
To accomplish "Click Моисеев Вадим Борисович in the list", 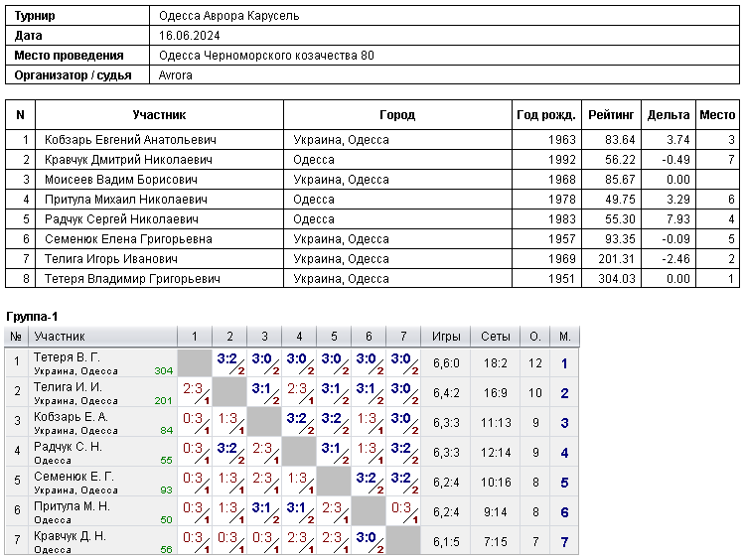I will [121, 180].
